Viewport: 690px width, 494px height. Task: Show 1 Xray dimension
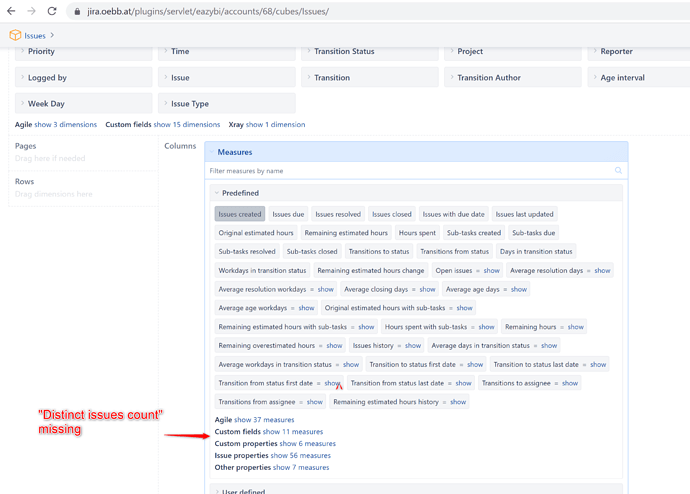[275, 124]
